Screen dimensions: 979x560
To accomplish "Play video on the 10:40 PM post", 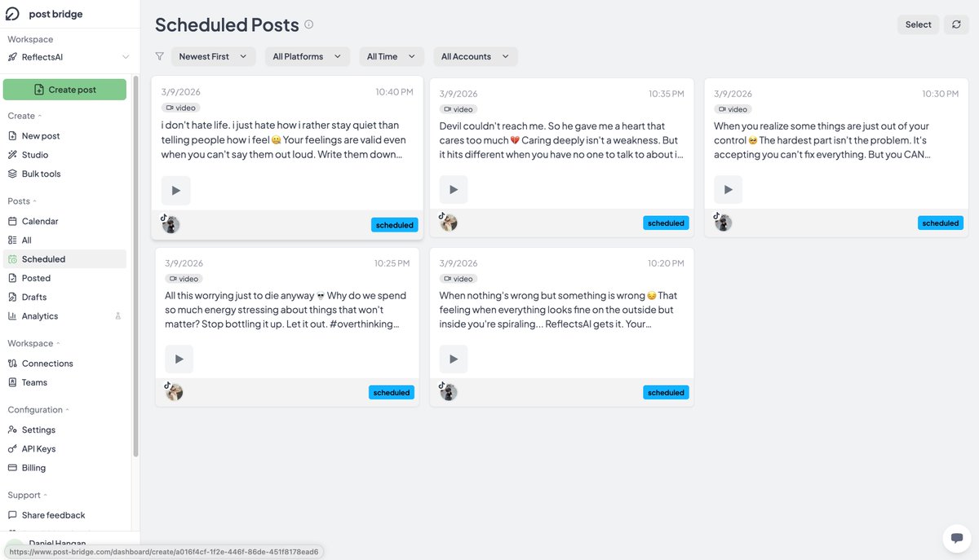I will [176, 190].
